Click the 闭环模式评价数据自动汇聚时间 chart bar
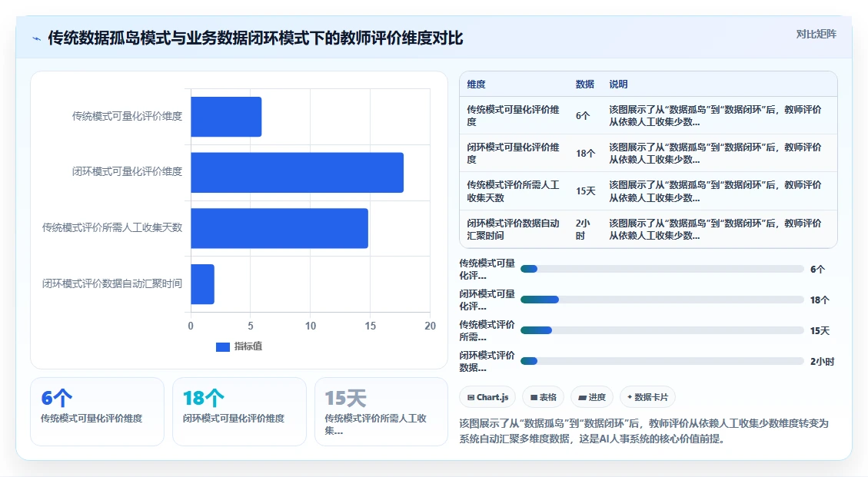This screenshot has width=868, height=477. pyautogui.click(x=203, y=284)
